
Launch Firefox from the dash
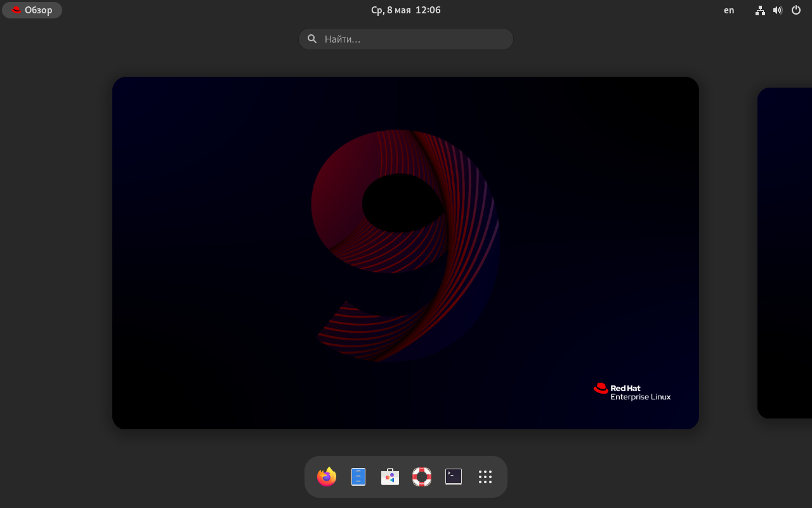point(327,477)
